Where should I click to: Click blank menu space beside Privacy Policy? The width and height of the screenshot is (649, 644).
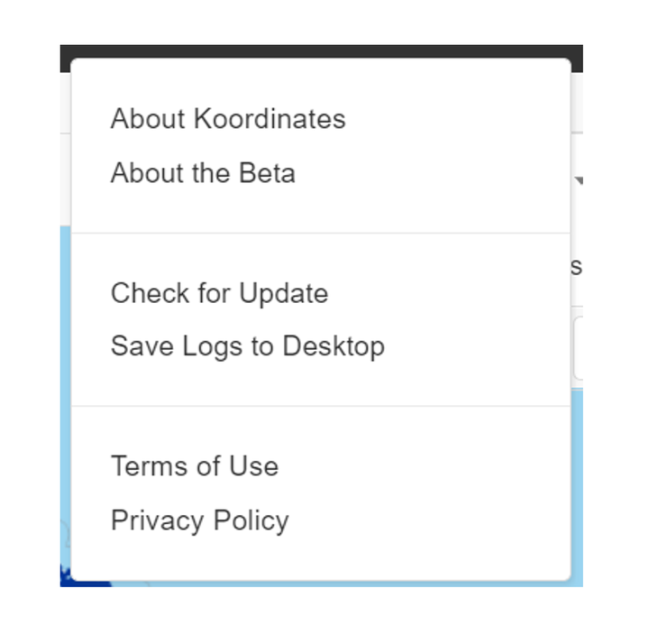click(x=430, y=520)
